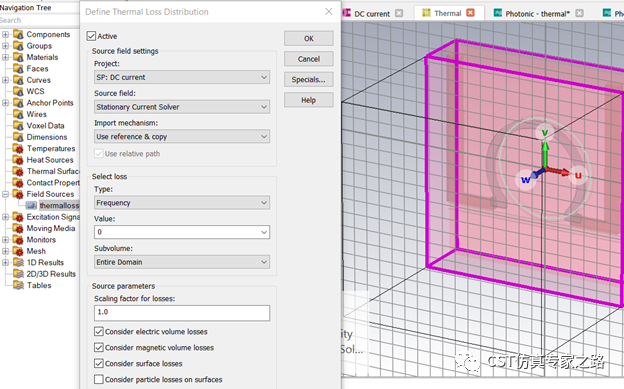The image size is (624, 389).
Task: Select the Tables folder icon
Action: (18, 285)
